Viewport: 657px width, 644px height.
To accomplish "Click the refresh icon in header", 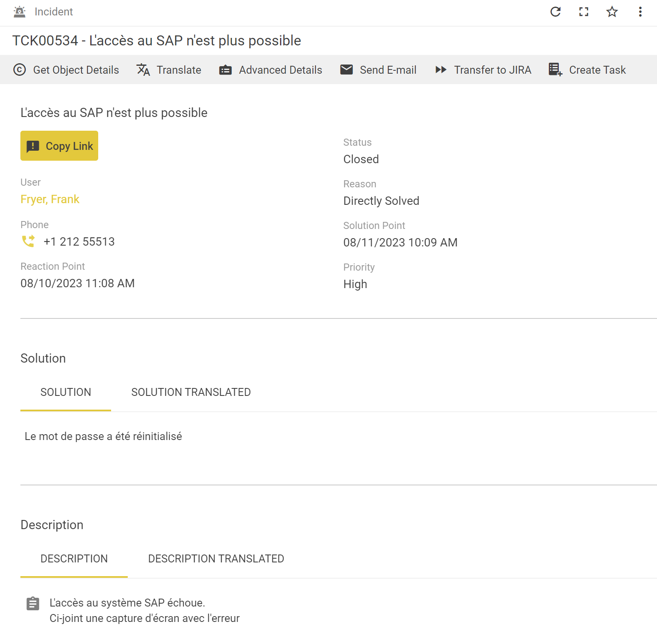I will click(x=555, y=12).
